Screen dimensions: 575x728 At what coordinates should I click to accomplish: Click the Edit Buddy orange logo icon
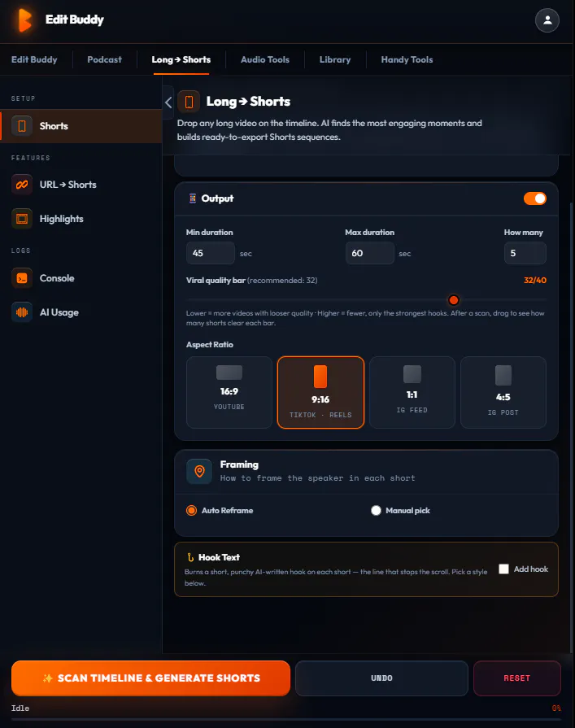pyautogui.click(x=24, y=20)
